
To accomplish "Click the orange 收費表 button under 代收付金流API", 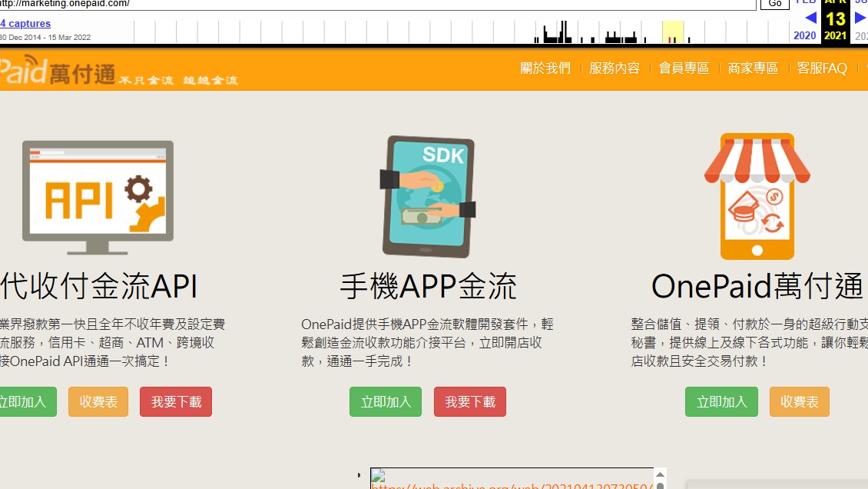I will pyautogui.click(x=98, y=401).
